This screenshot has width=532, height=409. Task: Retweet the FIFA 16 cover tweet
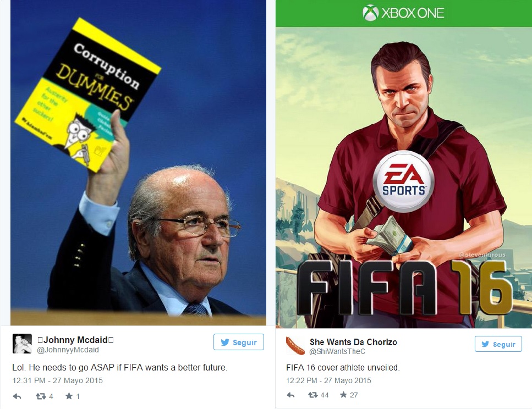coord(313,395)
